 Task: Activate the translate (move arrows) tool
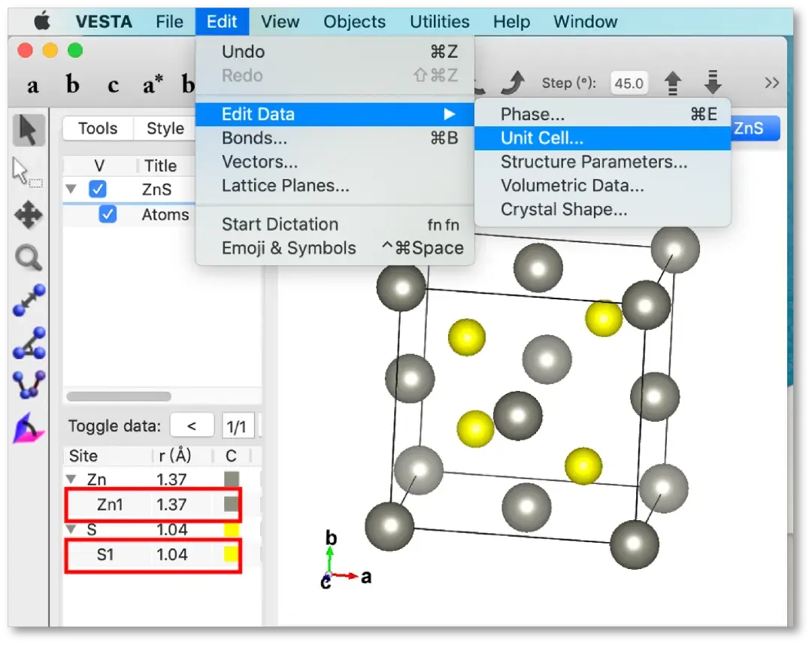(28, 215)
